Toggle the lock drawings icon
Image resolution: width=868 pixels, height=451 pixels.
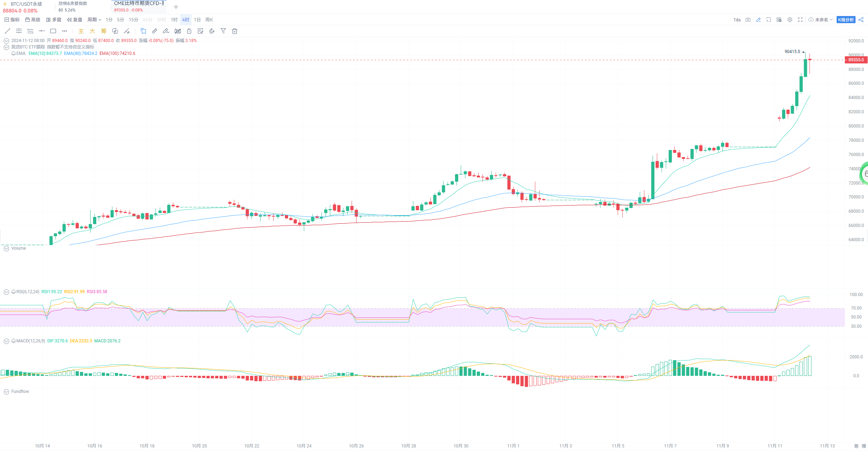pos(189,31)
